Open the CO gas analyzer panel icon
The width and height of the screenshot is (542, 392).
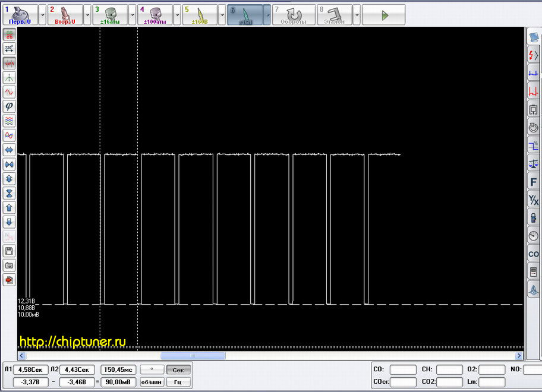[534, 254]
